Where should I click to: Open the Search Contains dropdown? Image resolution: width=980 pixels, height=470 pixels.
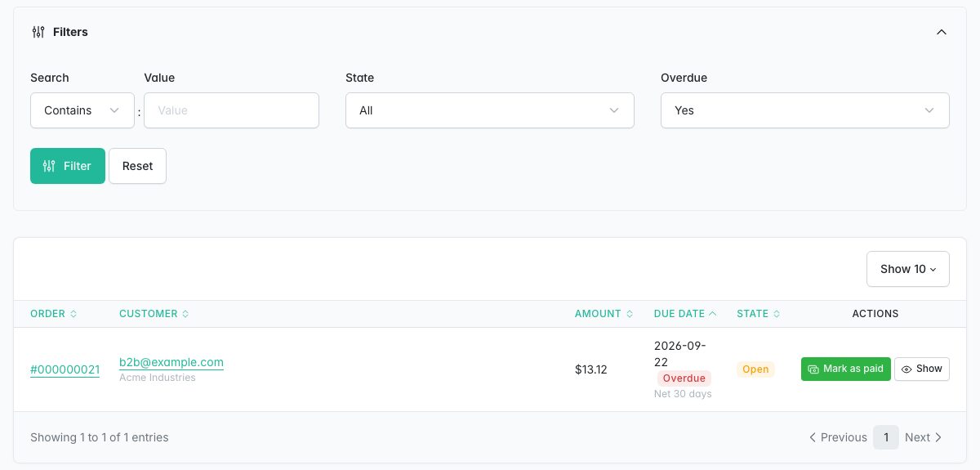(82, 110)
